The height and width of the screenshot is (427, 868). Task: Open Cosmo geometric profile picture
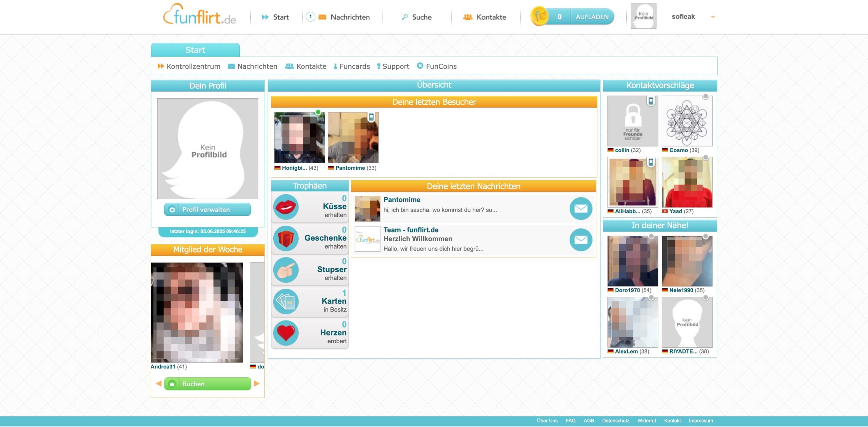(x=687, y=121)
